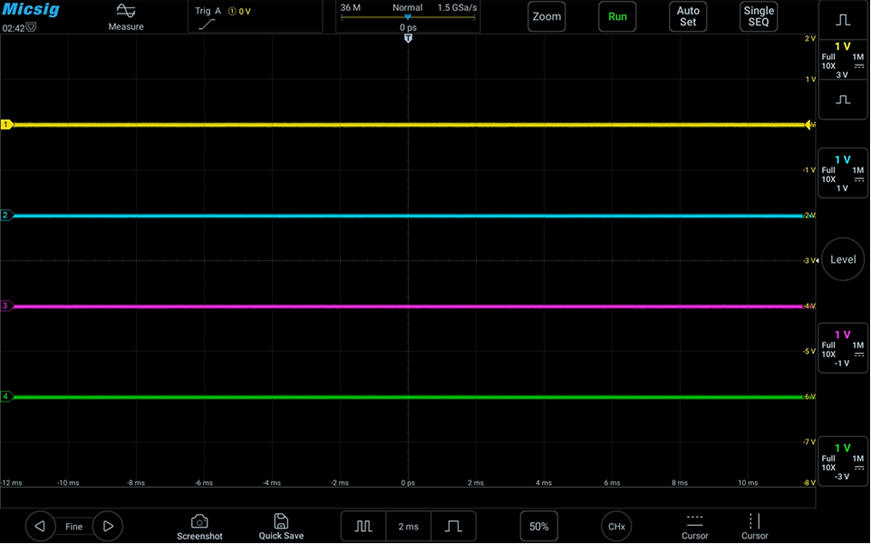Open the 2 ms timebase selector
Screen dimensions: 871x544
pos(408,526)
